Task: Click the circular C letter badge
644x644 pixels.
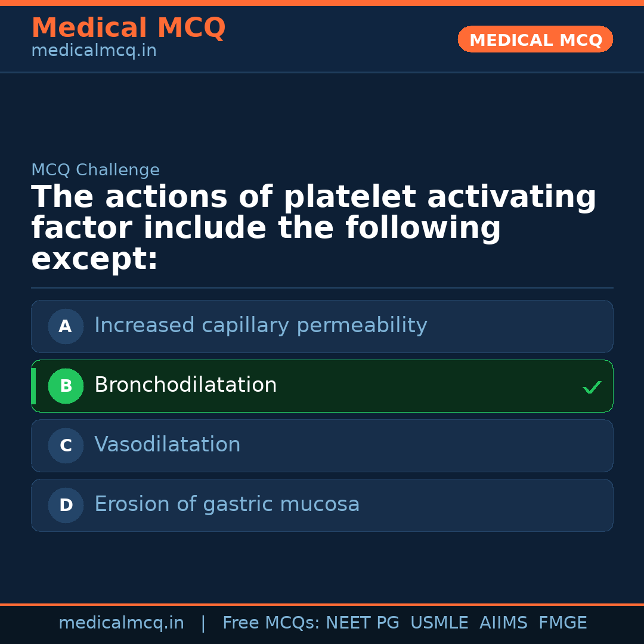Action: pos(66,445)
